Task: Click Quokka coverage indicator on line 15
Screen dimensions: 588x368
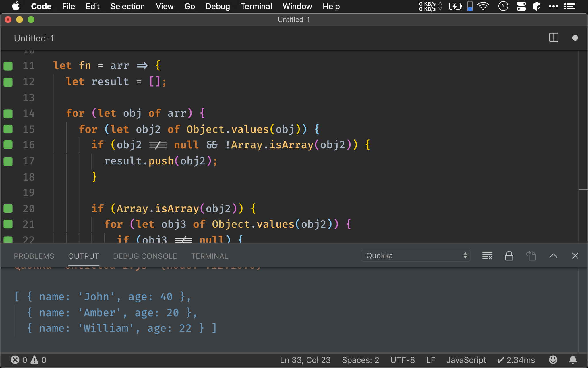Action: [x=8, y=129]
